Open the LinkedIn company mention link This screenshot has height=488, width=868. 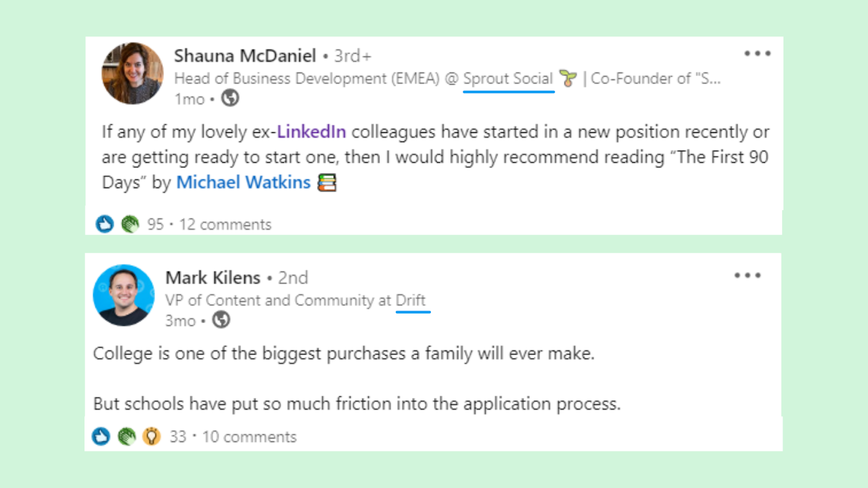point(310,131)
